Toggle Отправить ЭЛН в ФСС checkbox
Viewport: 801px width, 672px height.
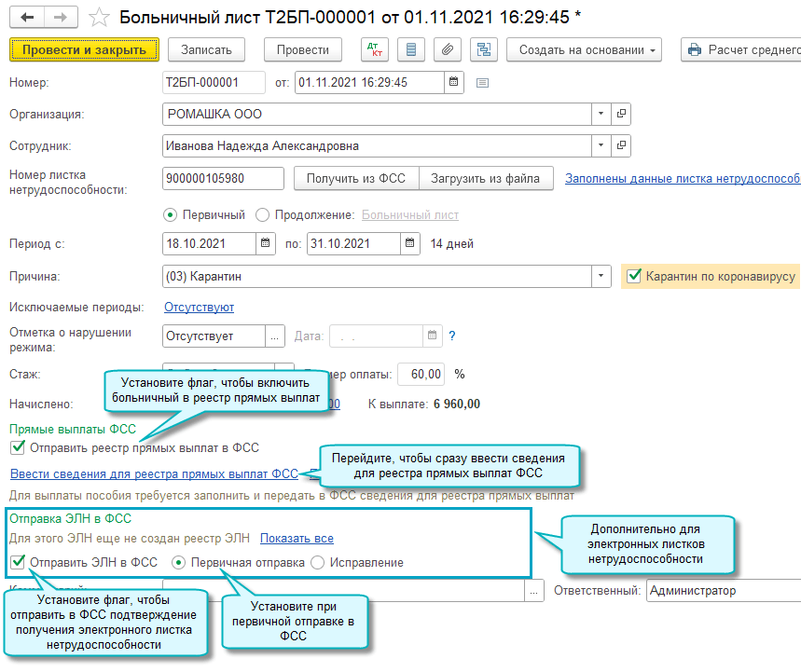[18, 562]
